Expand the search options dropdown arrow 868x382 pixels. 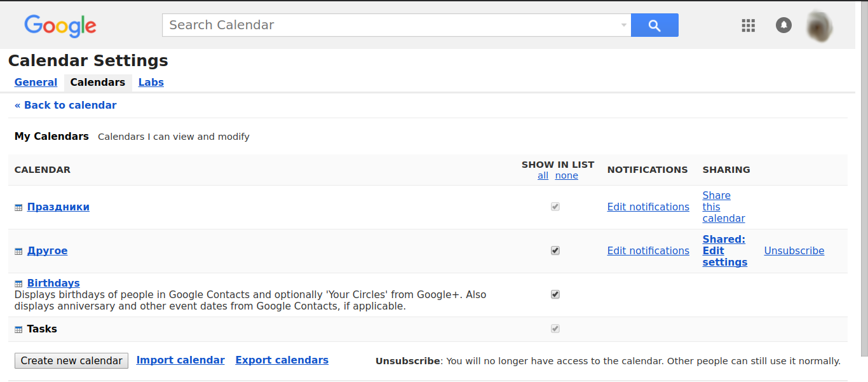623,25
